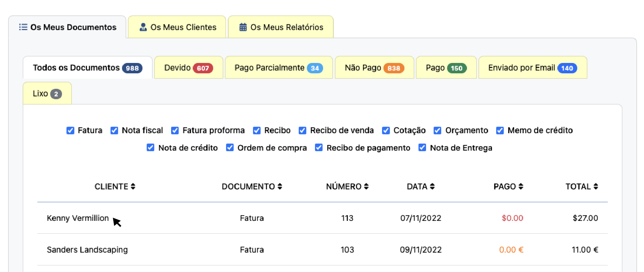Click the light blue 34 badge
The height and width of the screenshot is (272, 644).
coord(315,68)
